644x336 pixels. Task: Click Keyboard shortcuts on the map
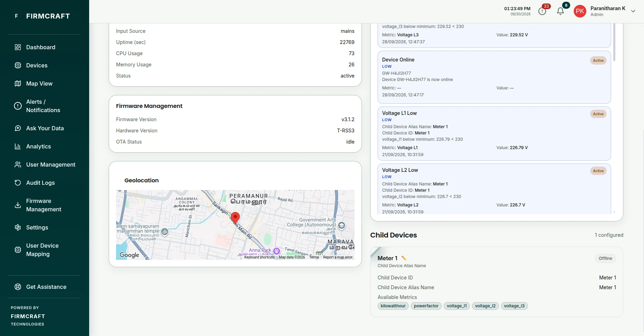click(259, 257)
